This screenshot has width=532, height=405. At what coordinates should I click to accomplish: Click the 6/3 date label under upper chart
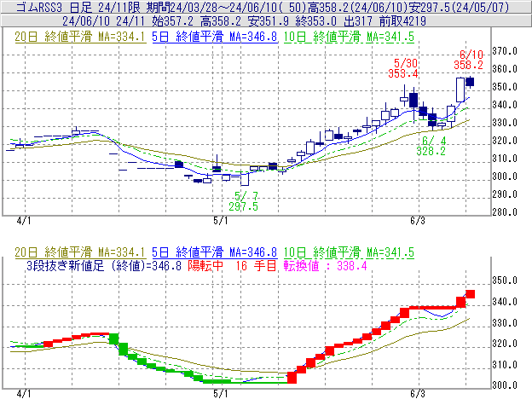pos(418,221)
